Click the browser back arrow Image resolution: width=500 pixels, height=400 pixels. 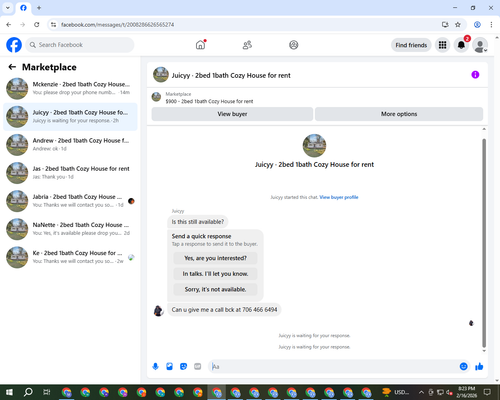pos(9,24)
